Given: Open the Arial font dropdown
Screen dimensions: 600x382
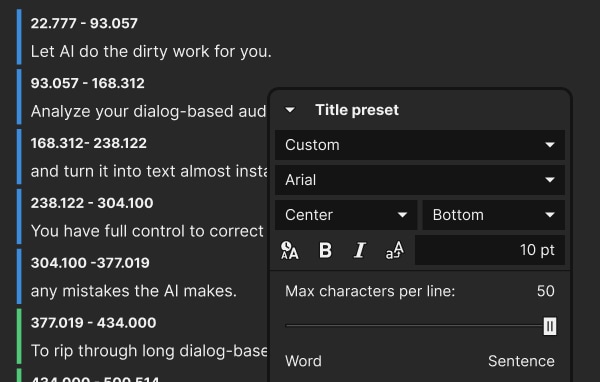Looking at the screenshot, I should click(420, 180).
